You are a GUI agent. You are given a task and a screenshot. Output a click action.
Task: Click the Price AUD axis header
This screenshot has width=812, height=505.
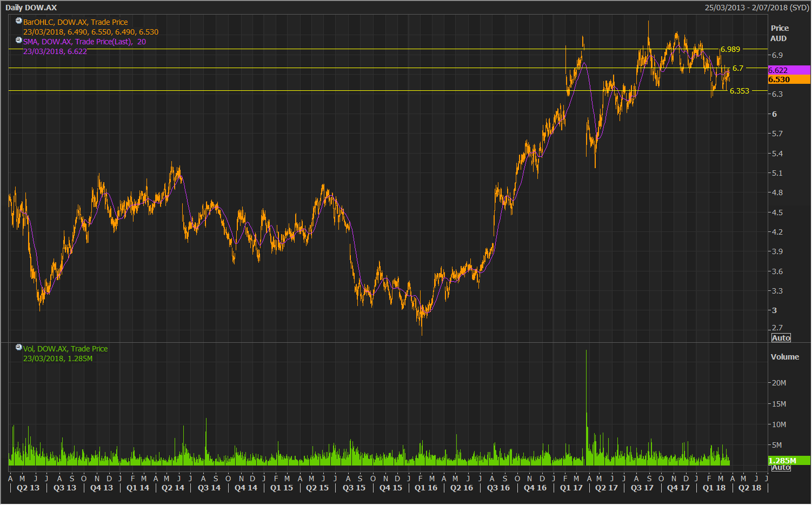click(780, 33)
